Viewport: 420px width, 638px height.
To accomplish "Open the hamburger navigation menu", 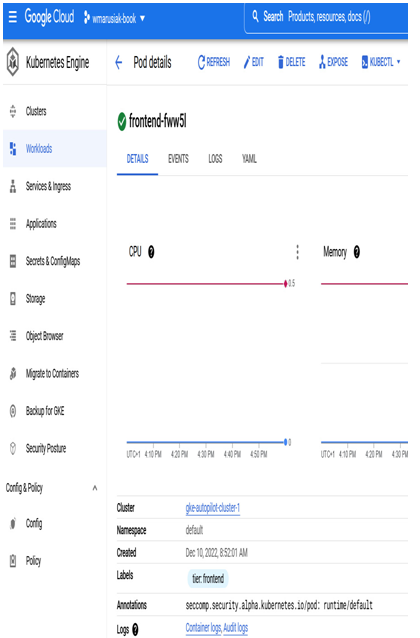I will pos(13,17).
